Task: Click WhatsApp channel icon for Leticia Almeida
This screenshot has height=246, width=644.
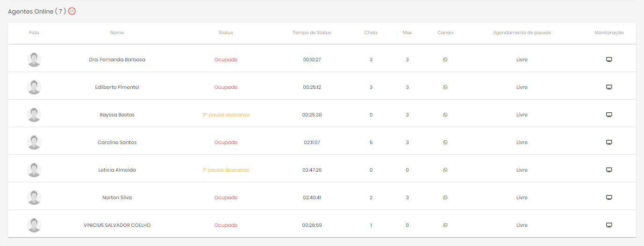Action: [x=445, y=170]
